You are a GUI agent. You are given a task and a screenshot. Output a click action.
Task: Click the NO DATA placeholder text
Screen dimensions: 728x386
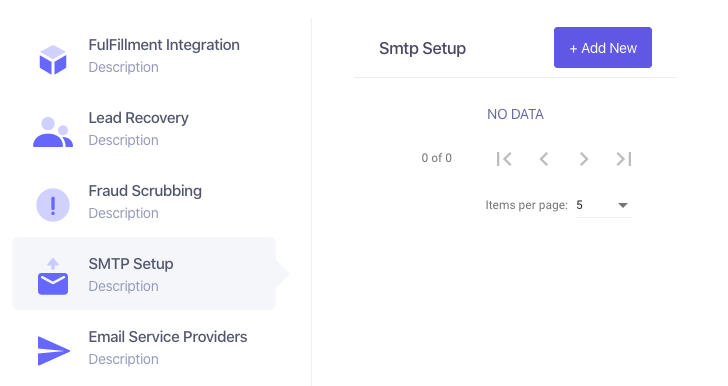click(x=515, y=114)
